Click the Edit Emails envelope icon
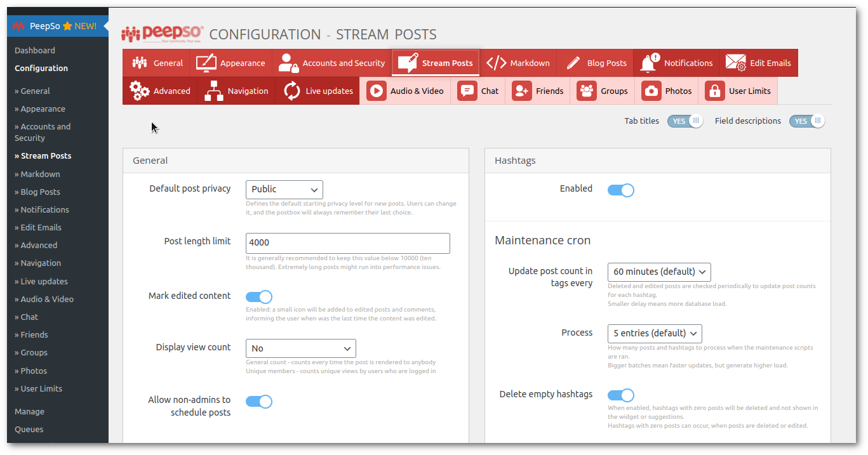 pyautogui.click(x=735, y=63)
